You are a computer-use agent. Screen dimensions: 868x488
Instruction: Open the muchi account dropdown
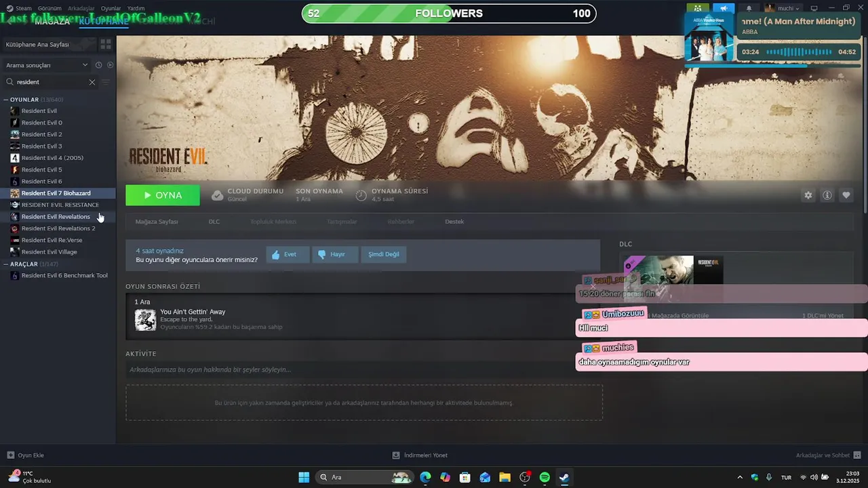click(x=783, y=8)
